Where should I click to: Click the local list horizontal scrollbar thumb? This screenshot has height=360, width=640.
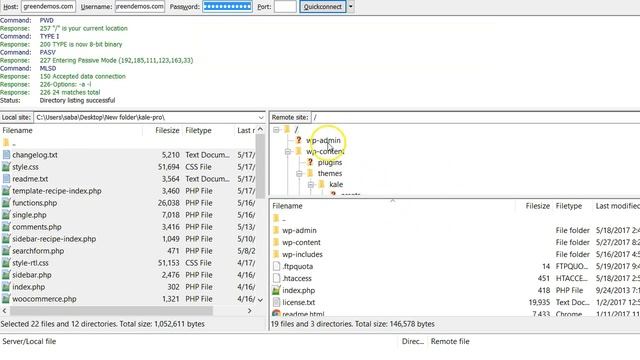coord(111,311)
